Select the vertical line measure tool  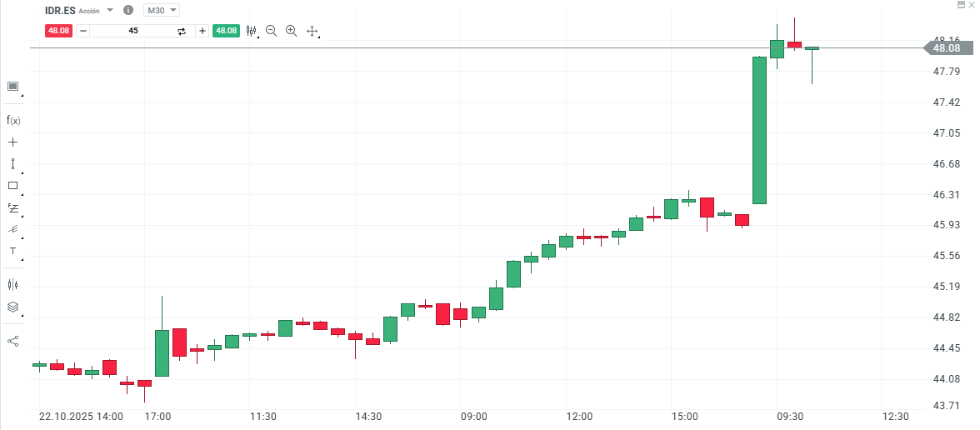tap(12, 164)
